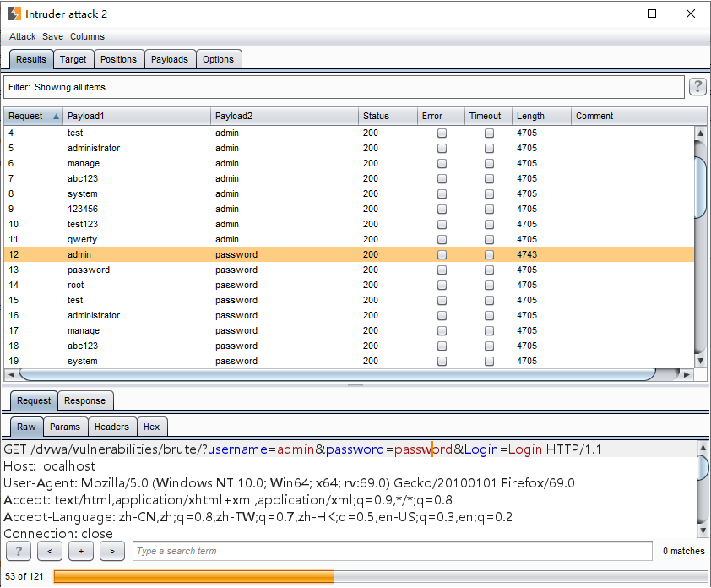Click results table scroll down arrow
Image resolution: width=711 pixels, height=588 pixels.
(700, 361)
